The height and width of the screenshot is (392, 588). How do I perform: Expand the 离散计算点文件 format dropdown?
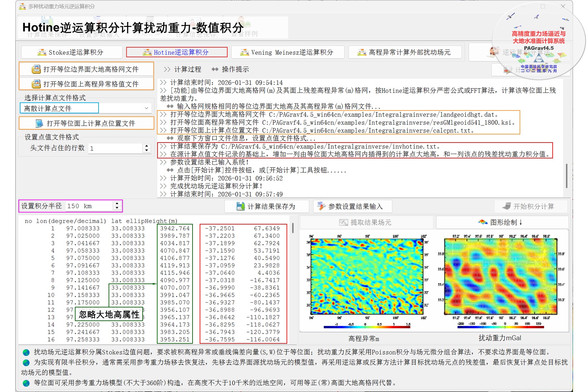[x=146, y=108]
